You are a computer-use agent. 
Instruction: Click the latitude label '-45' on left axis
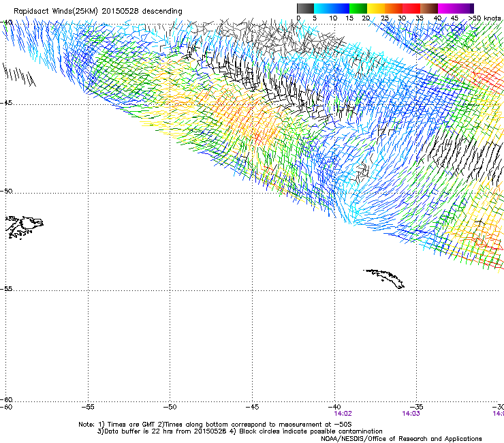6,103
